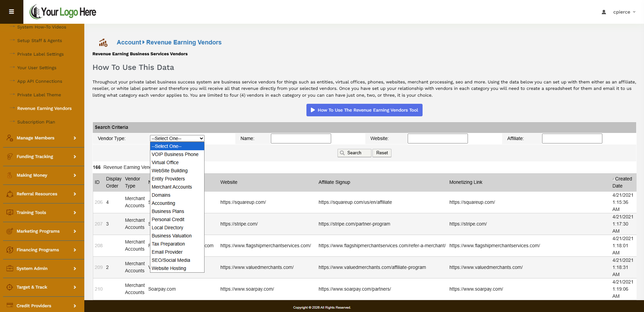Click the Making Money sidebar icon
The width and height of the screenshot is (644, 312).
click(x=10, y=175)
